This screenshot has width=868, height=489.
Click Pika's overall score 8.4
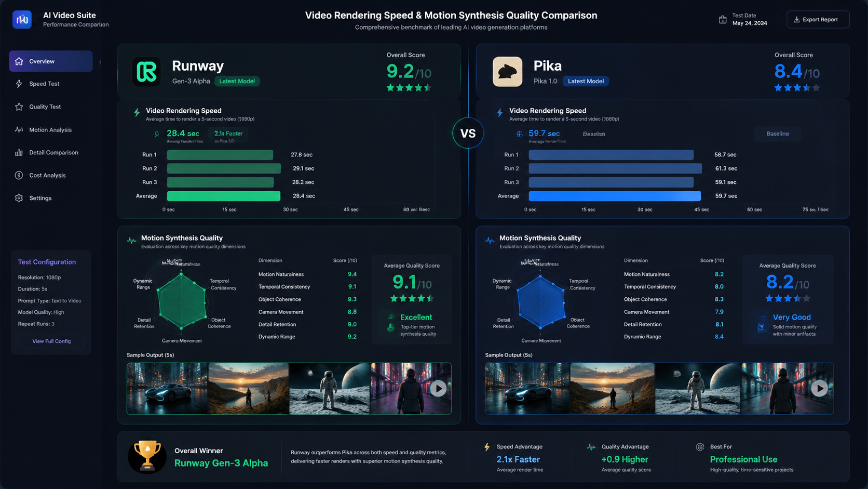click(797, 71)
